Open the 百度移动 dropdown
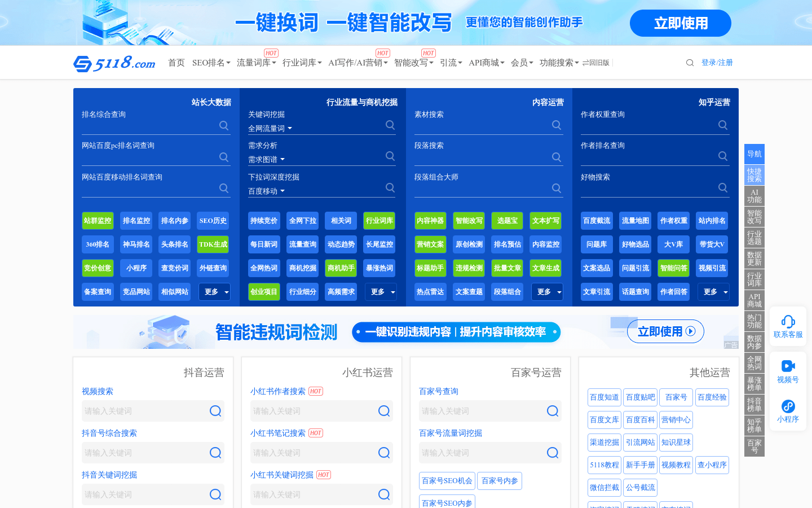This screenshot has width=812, height=508. point(266,191)
